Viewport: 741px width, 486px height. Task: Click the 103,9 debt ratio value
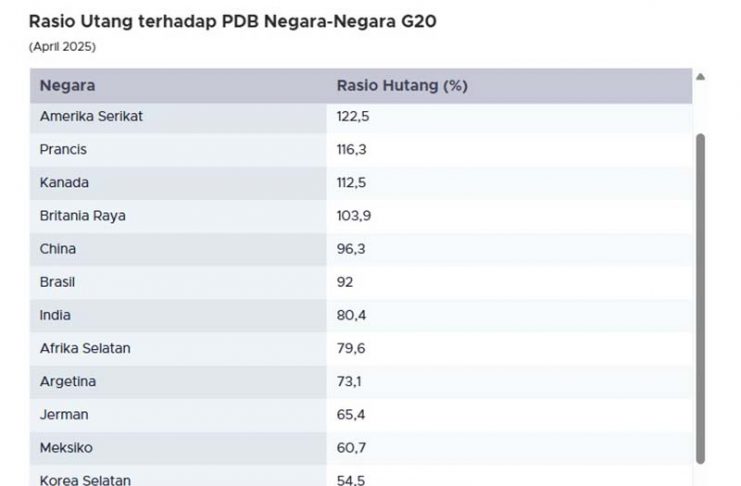(x=354, y=215)
